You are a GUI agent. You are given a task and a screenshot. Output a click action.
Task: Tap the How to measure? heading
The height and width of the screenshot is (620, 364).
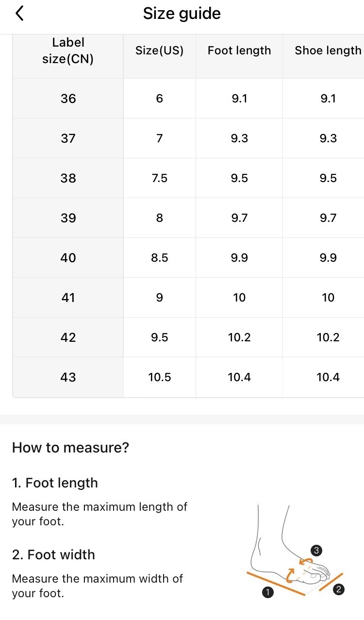71,448
